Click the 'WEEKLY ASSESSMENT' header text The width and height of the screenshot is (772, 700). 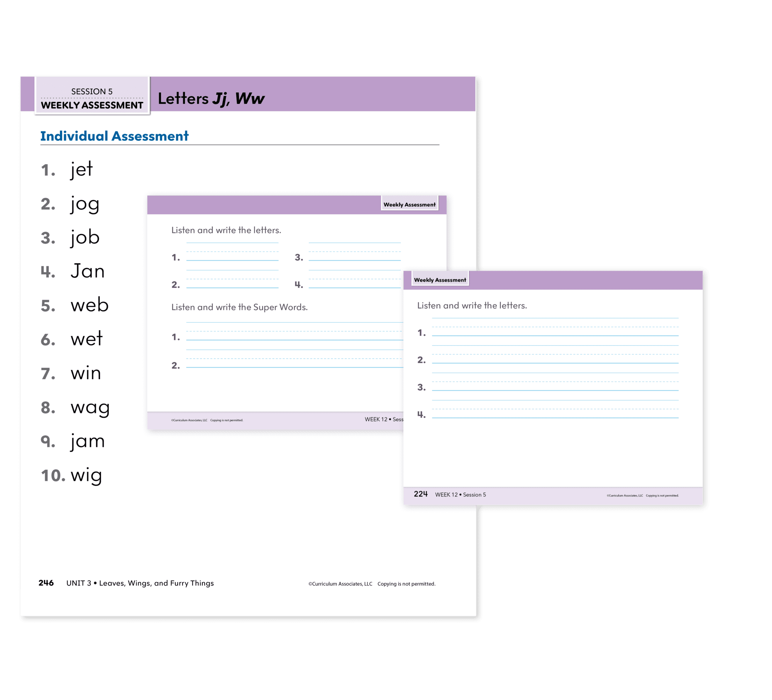click(92, 105)
